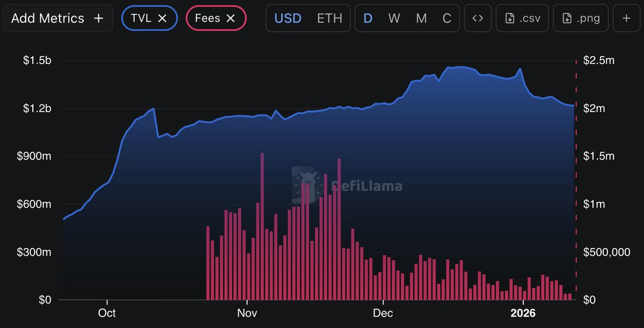The width and height of the screenshot is (644, 328).
Task: Switch denomination to ETH
Action: pos(330,18)
